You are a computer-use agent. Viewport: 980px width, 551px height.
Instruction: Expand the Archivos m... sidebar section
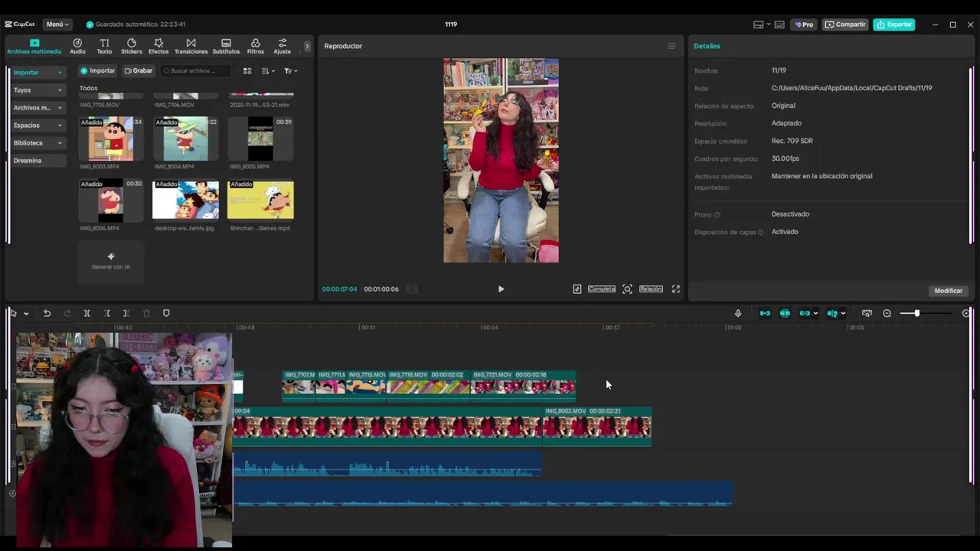click(38, 108)
